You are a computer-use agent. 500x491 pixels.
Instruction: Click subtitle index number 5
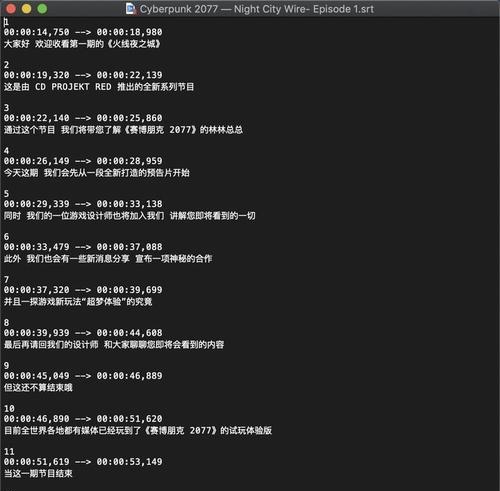click(6, 194)
